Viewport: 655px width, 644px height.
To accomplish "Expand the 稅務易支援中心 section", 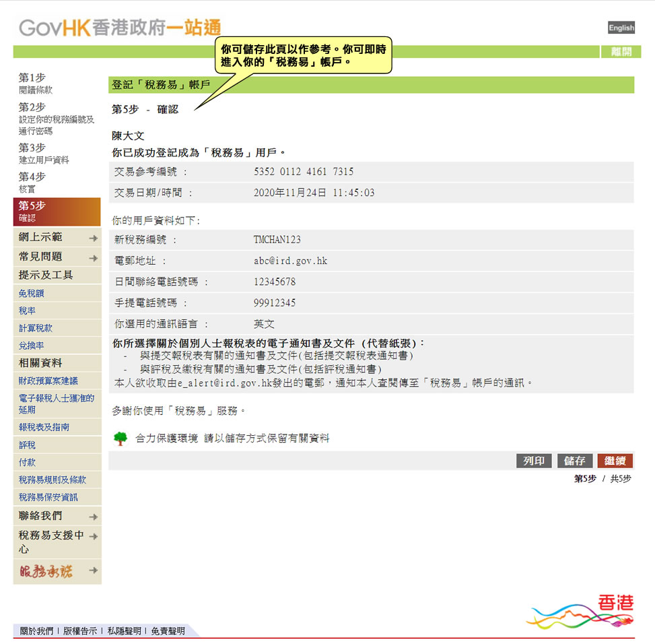I will tap(50, 542).
